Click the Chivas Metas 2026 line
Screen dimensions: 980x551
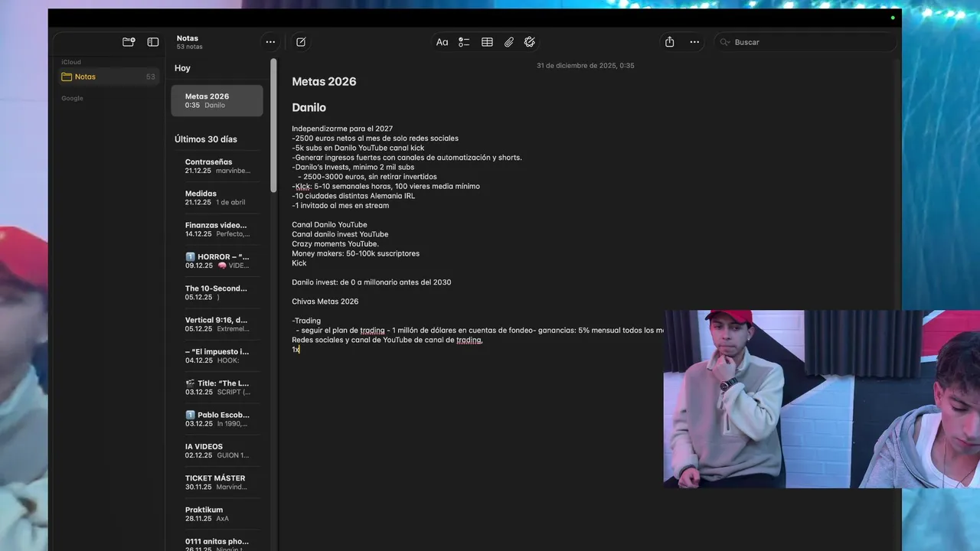[x=325, y=302]
